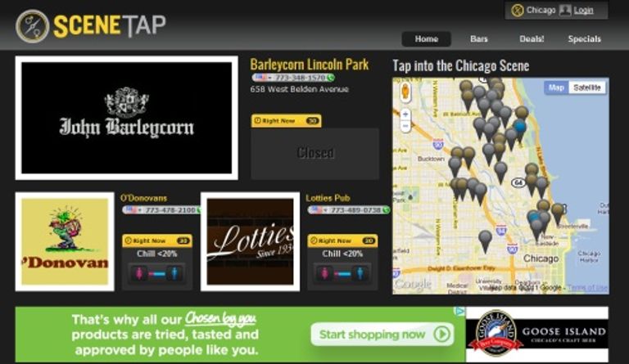Screen dimensions: 629x364
Task: Open the Specials tab
Action: (x=584, y=38)
